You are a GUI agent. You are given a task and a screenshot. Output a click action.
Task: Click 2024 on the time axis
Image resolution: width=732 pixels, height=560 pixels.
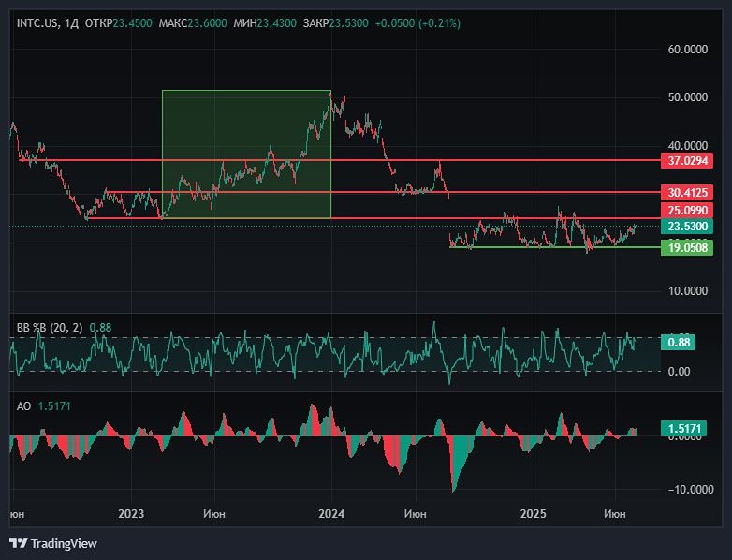tap(331, 514)
